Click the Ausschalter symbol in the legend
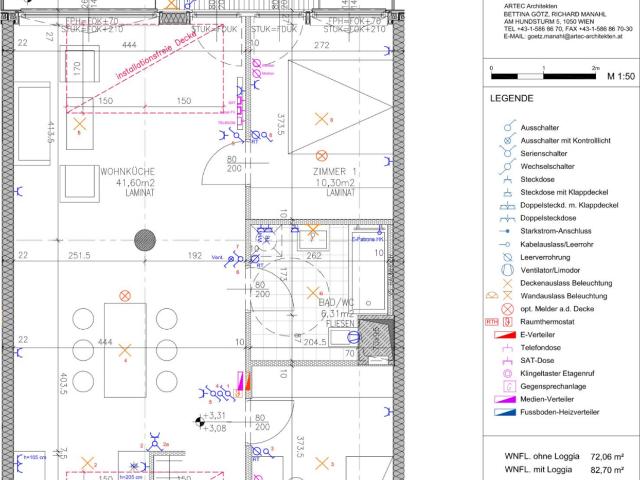The image size is (640, 480). click(508, 126)
